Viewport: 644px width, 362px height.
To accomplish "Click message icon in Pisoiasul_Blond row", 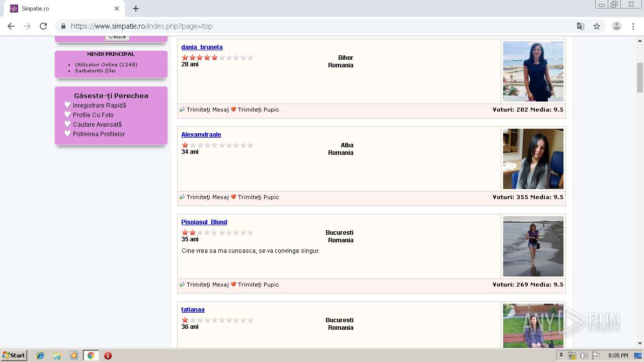I will coord(182,285).
